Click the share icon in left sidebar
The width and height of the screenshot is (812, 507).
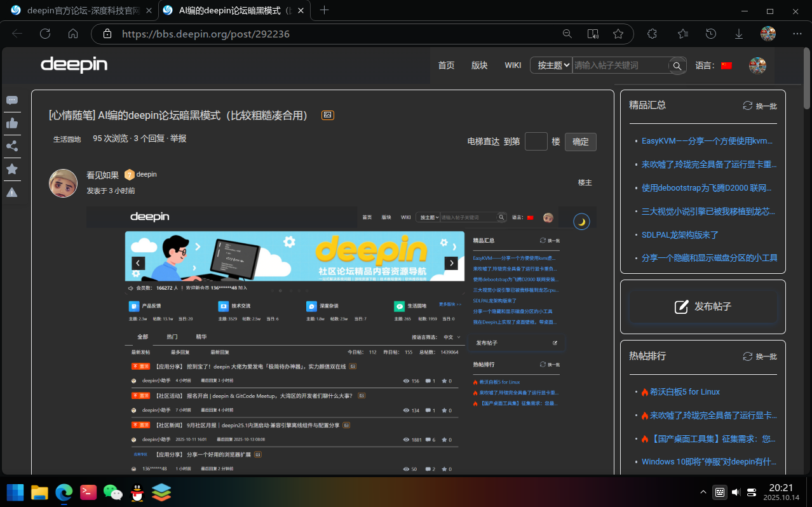tap(11, 146)
